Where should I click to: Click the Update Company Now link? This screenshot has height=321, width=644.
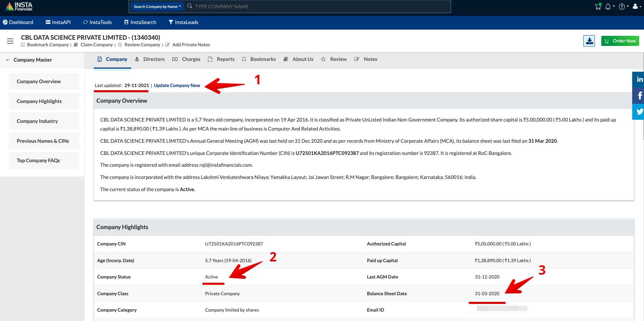point(177,85)
